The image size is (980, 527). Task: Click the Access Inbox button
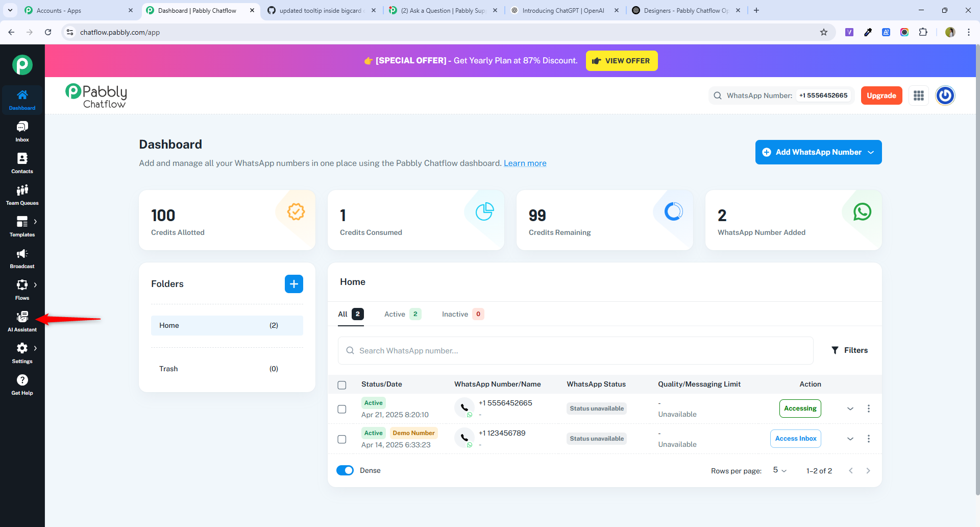pos(795,439)
